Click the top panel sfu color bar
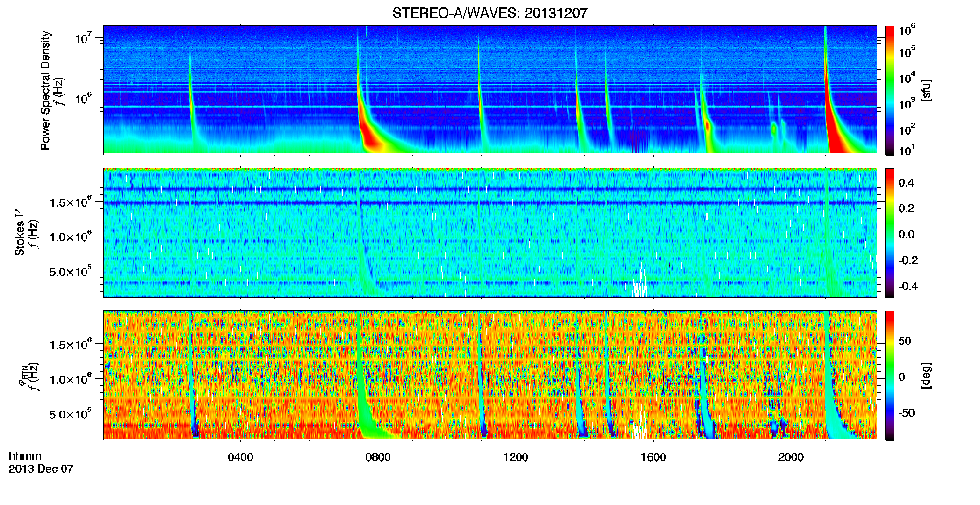Viewport: 980px width, 505px height. point(889,90)
